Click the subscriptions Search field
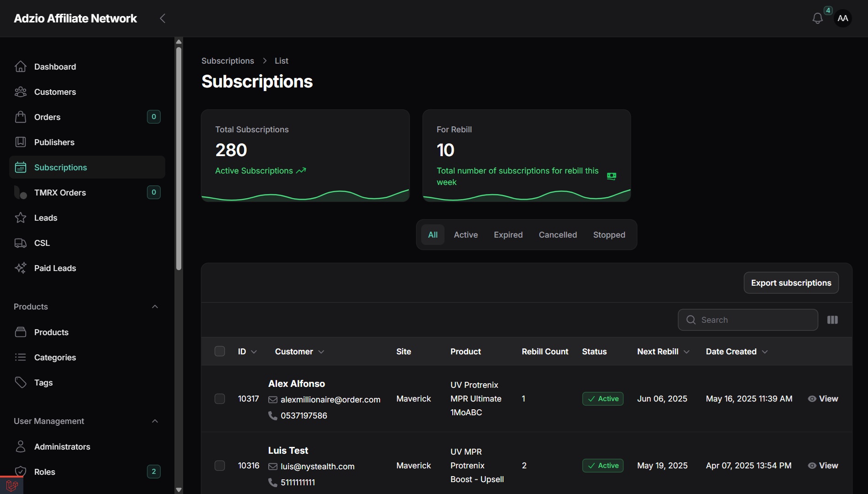Viewport: 868px width, 494px height. pyautogui.click(x=748, y=320)
